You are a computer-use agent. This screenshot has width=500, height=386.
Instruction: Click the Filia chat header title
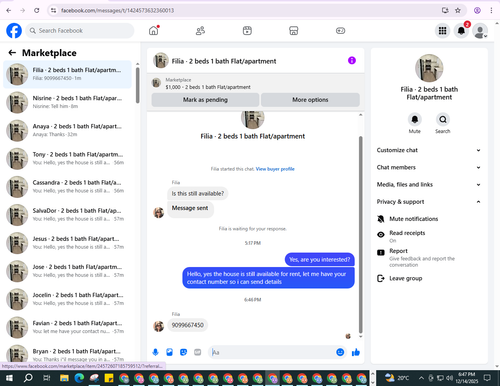[x=224, y=61]
